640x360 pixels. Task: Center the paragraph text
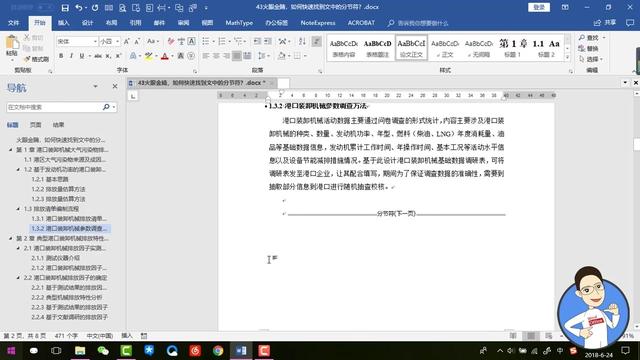[x=216, y=56]
